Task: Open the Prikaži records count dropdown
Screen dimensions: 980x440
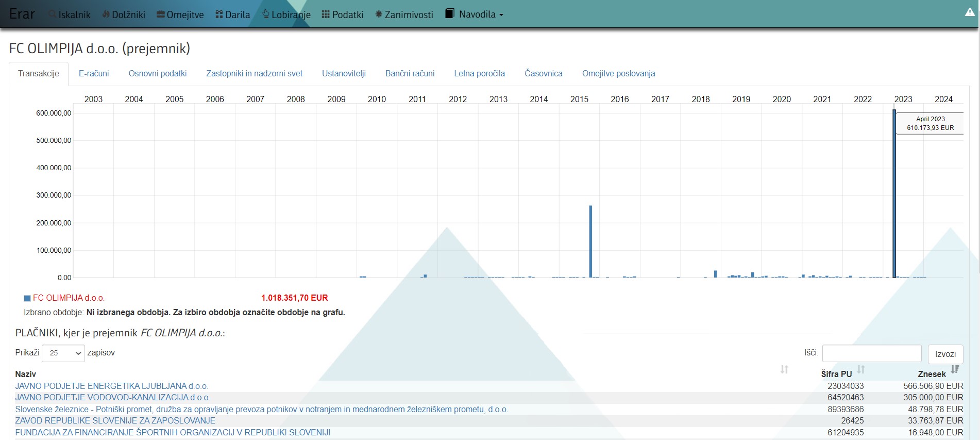Action: click(x=63, y=353)
